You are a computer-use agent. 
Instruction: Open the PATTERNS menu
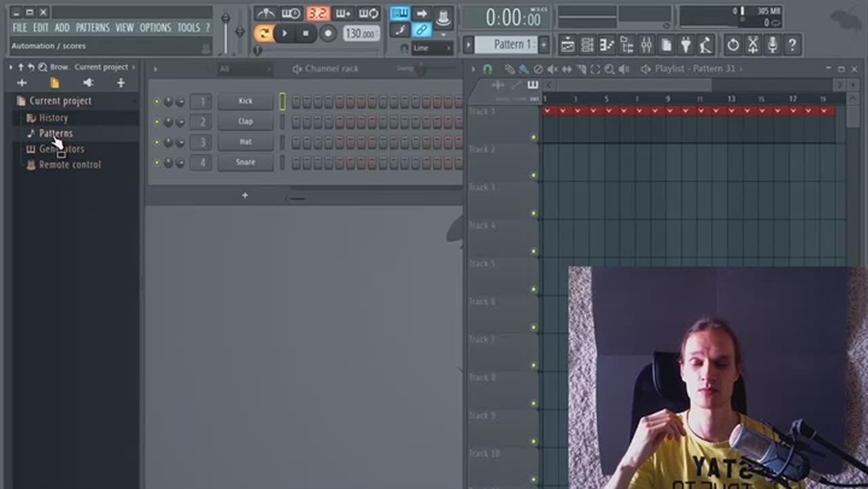coord(92,28)
